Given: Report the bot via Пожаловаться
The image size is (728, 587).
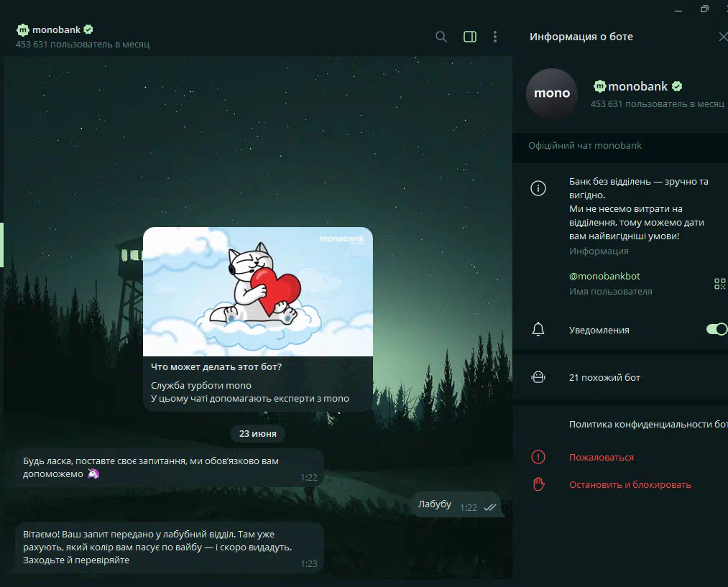Looking at the screenshot, I should 602,457.
